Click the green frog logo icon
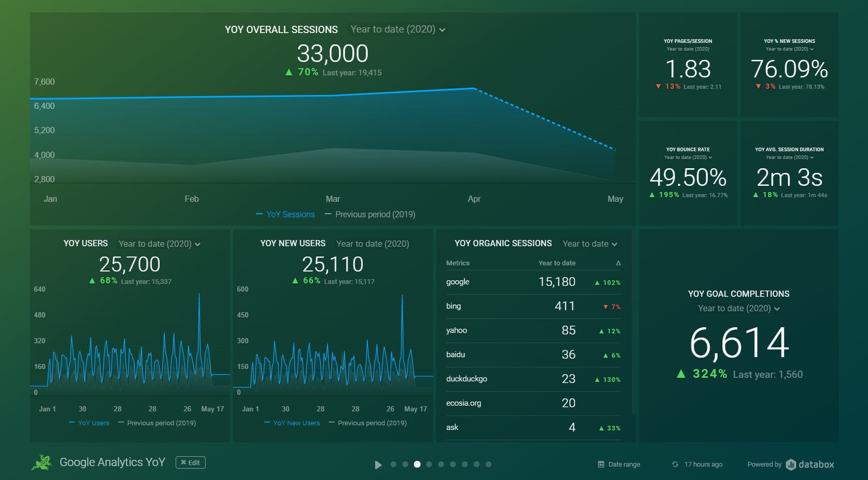 pyautogui.click(x=42, y=462)
